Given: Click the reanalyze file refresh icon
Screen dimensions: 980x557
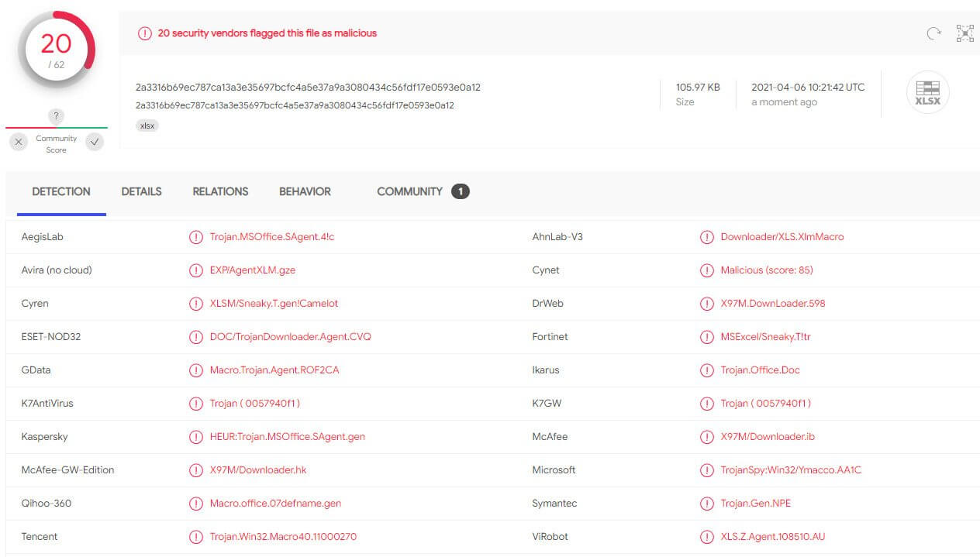Looking at the screenshot, I should [934, 33].
